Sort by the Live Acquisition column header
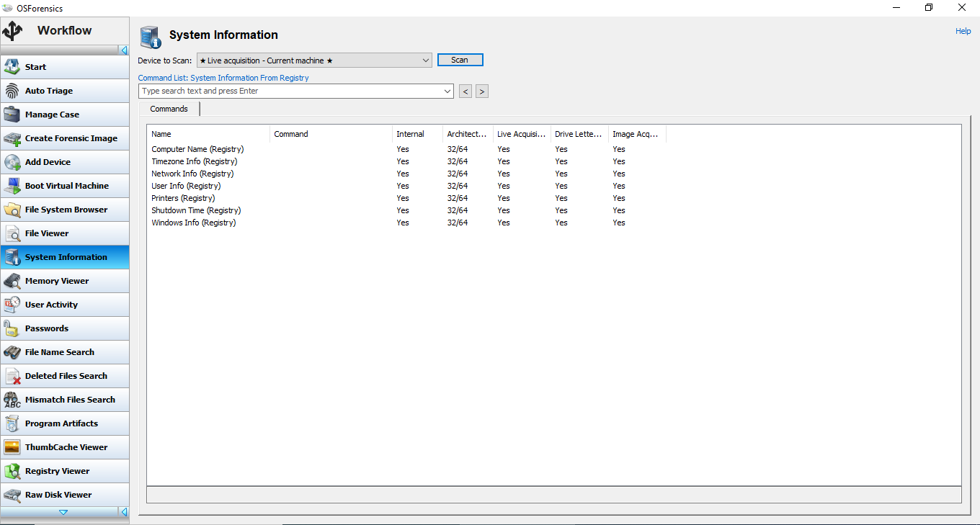Screen dimensions: 980x525 point(522,134)
